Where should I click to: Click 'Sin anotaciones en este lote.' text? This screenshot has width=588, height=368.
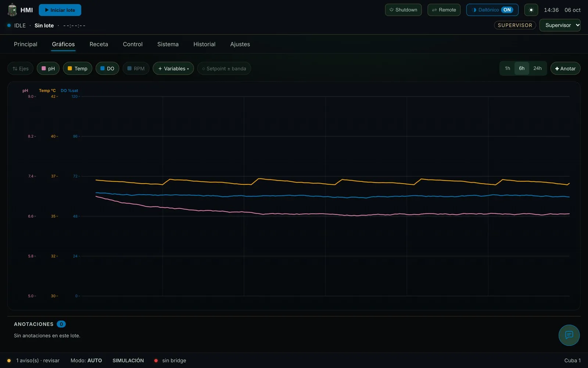[47, 336]
